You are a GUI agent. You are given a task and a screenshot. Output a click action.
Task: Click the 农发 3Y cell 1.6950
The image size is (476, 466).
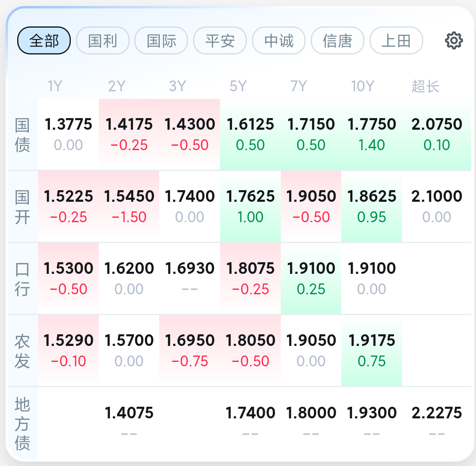coord(190,351)
